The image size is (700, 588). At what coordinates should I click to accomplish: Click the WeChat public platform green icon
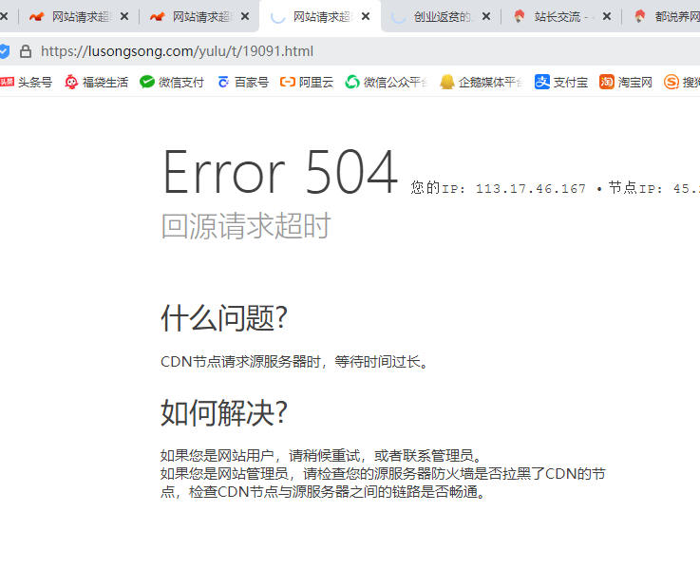coord(352,82)
